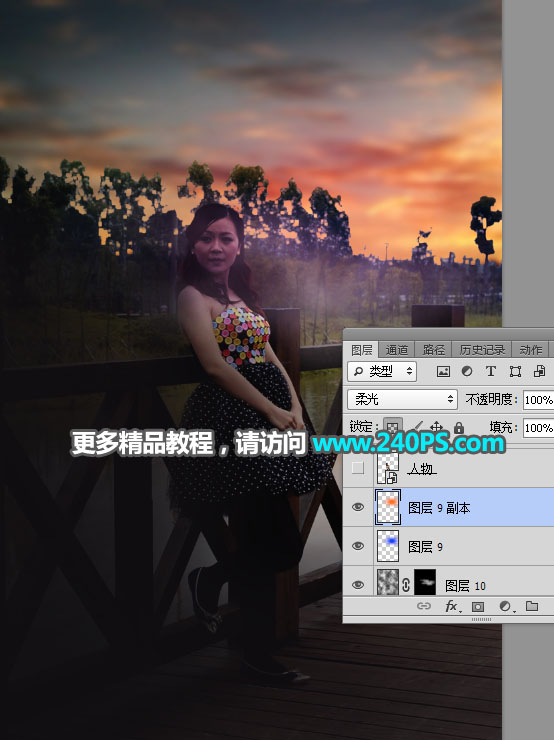Click the 人物 layer name
The width and height of the screenshot is (554, 740).
[x=421, y=469]
